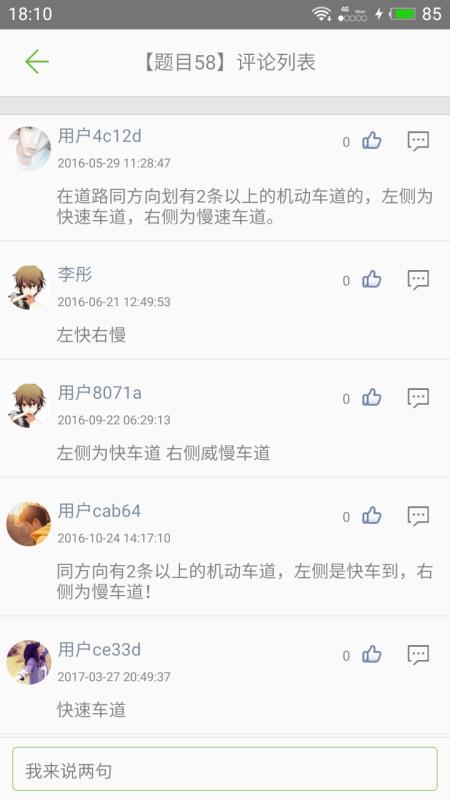Open 李彤's profile avatar

coord(29,287)
